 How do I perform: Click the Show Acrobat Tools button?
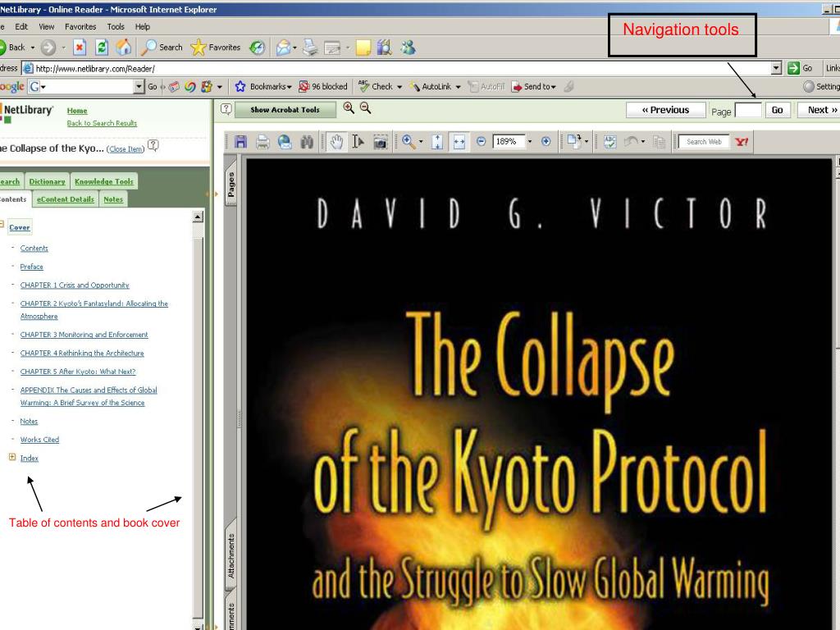285,109
